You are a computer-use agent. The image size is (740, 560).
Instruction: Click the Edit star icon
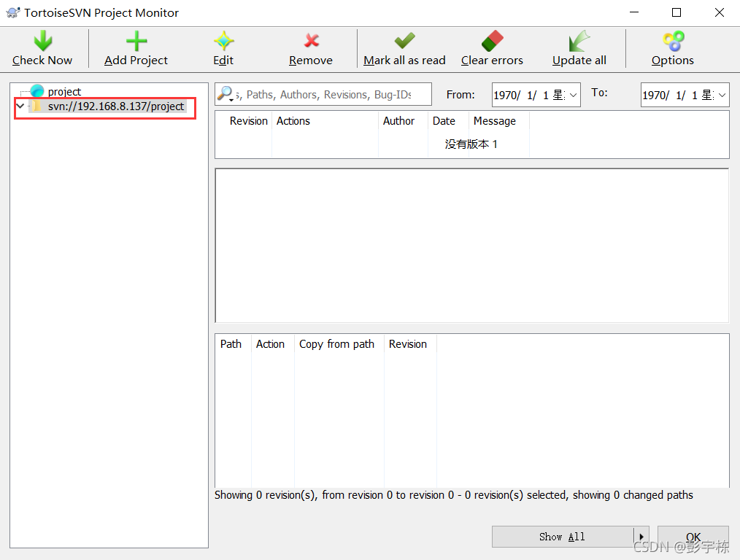[224, 41]
